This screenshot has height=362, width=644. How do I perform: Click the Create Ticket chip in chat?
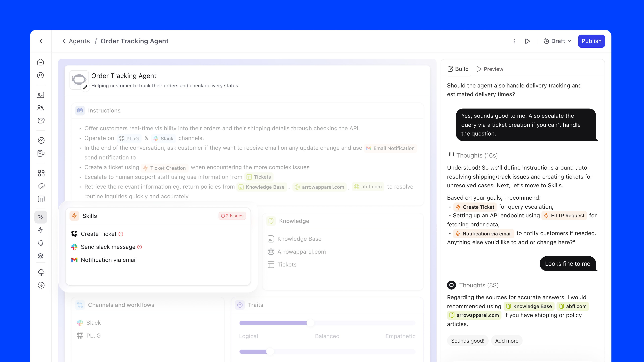pos(475,207)
